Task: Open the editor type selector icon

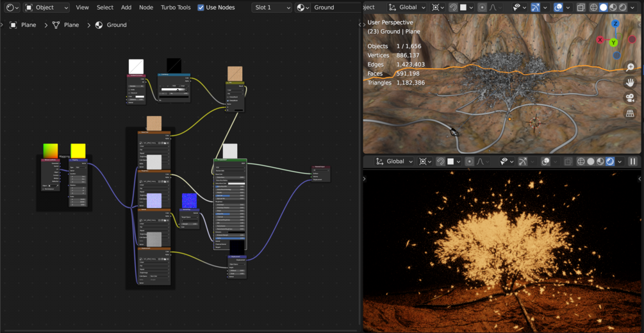Action: tap(12, 8)
